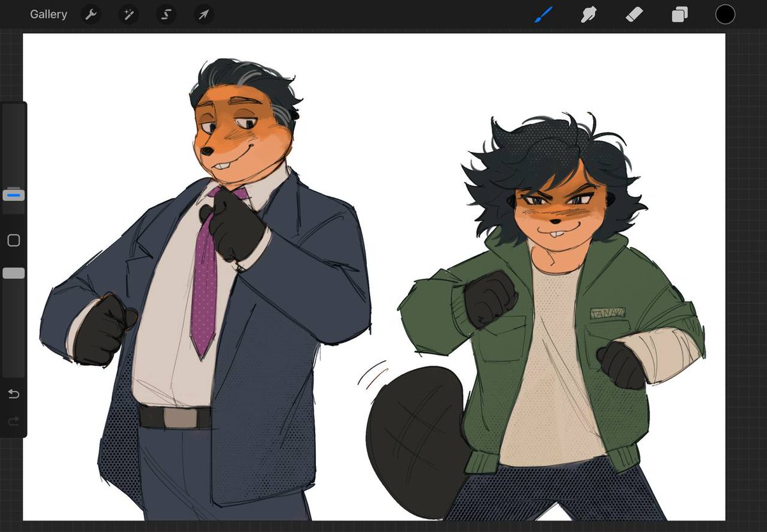The image size is (767, 532).
Task: Redo the last action
Action: [13, 421]
